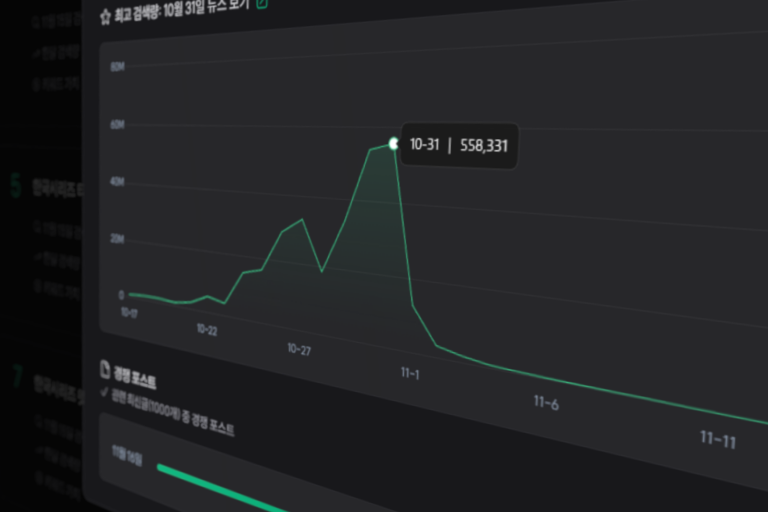The image size is (768, 512).
Task: Select the 10-17 date on x-axis
Action: [x=130, y=313]
